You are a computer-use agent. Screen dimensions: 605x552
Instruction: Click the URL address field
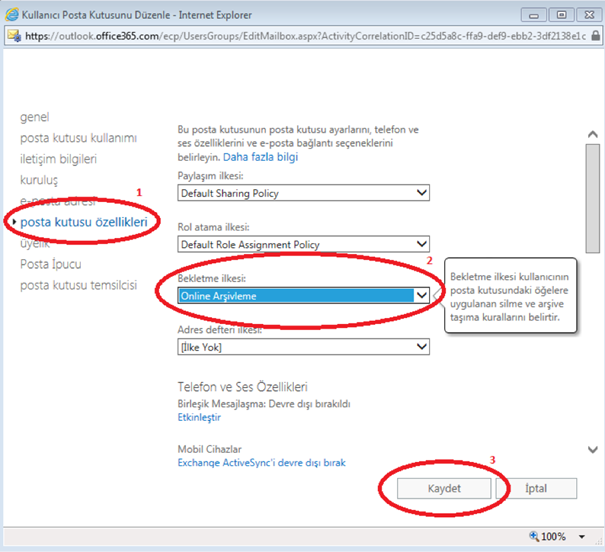[x=305, y=36]
